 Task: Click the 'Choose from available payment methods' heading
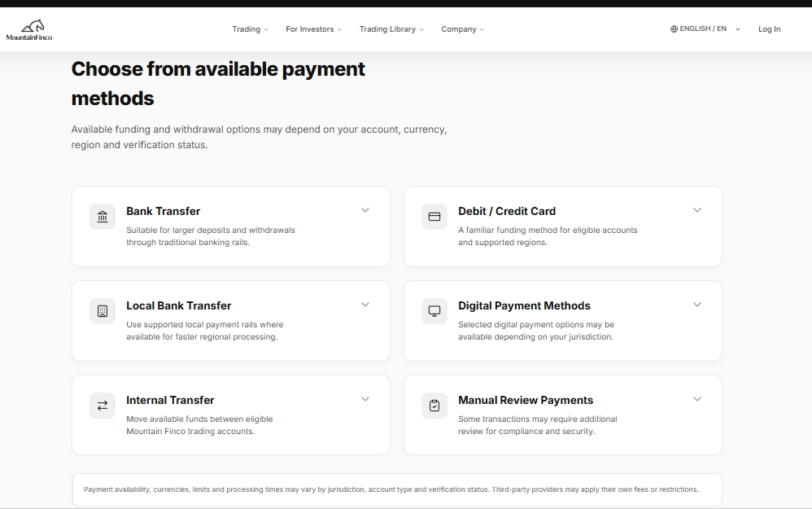(218, 83)
